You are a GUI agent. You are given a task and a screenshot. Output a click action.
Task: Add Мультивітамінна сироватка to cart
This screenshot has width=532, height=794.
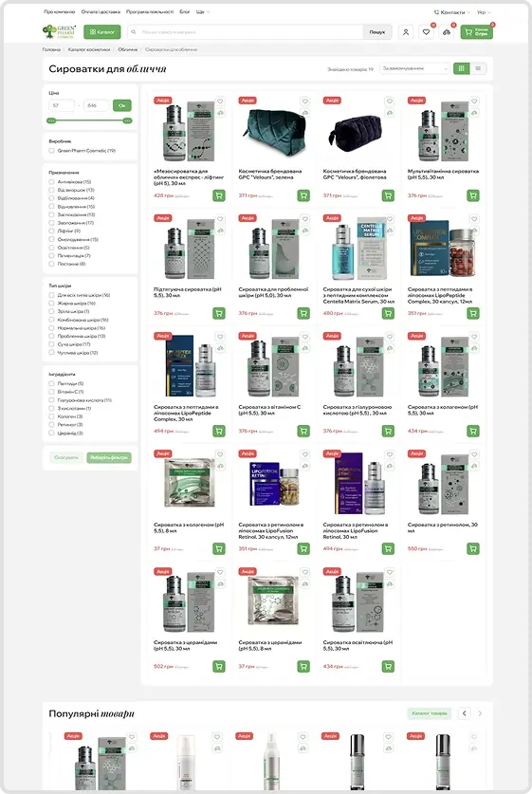click(x=473, y=195)
